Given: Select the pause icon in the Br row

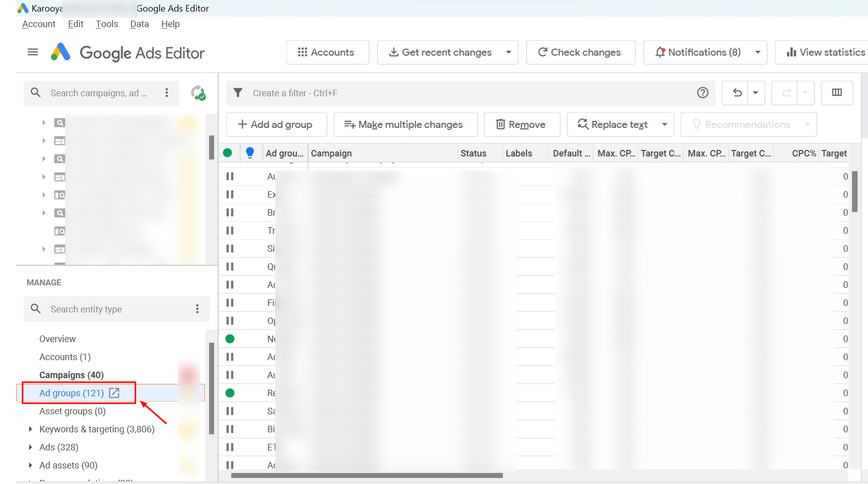Looking at the screenshot, I should click(230, 213).
